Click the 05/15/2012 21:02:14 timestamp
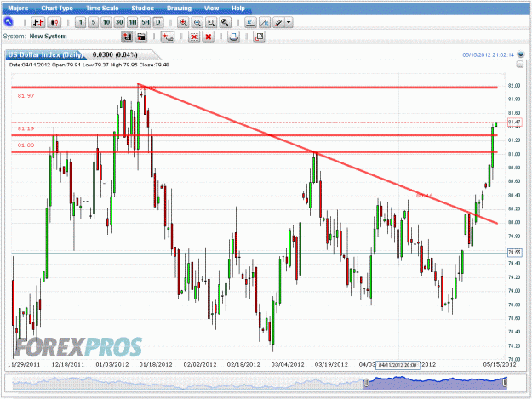The height and width of the screenshot is (399, 532). pos(489,54)
